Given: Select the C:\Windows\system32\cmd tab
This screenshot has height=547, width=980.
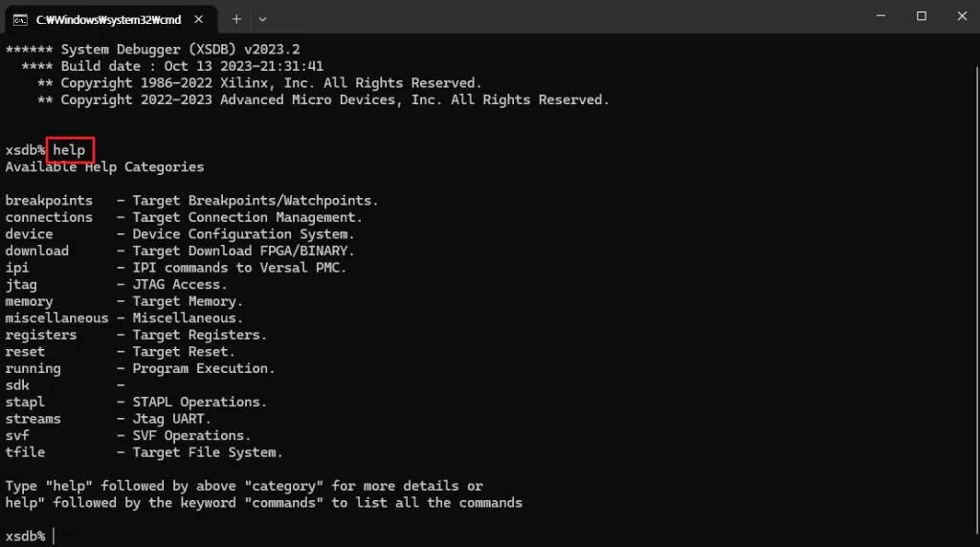Looking at the screenshot, I should 107,19.
